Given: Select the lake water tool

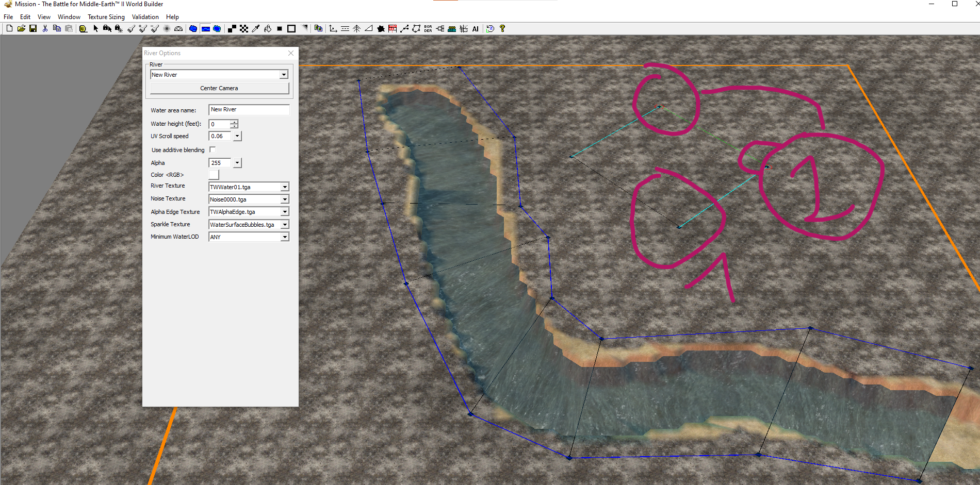Looking at the screenshot, I should (193, 28).
